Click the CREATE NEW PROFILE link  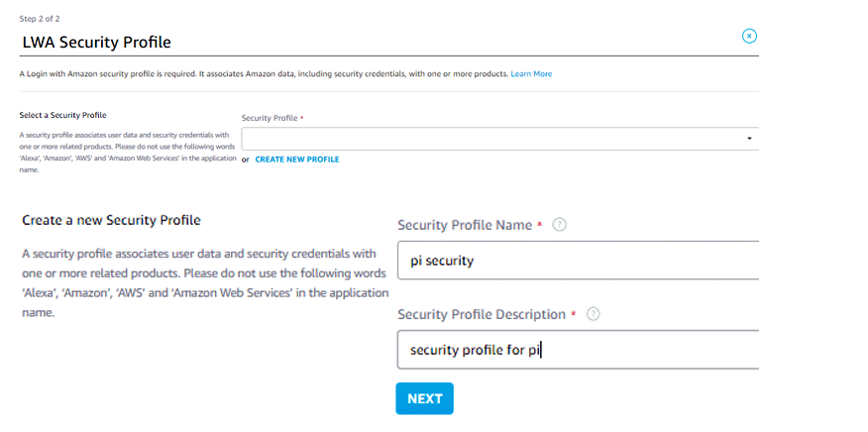point(297,160)
